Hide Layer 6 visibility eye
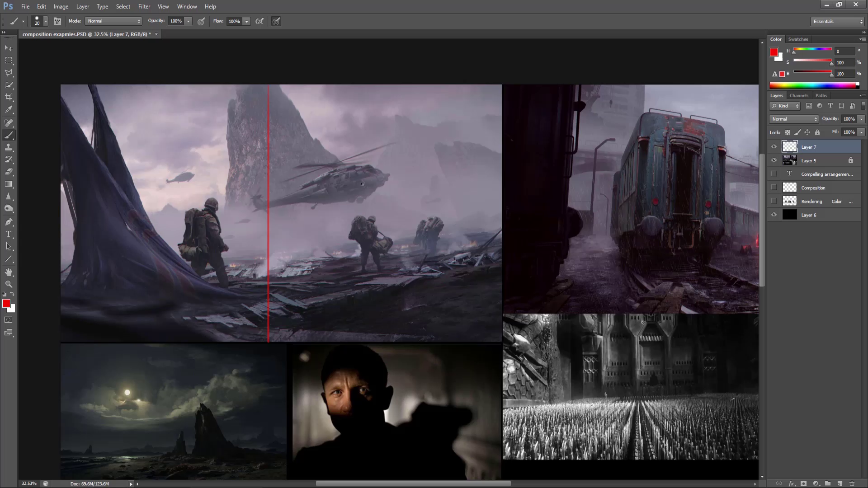The height and width of the screenshot is (488, 868). [774, 215]
